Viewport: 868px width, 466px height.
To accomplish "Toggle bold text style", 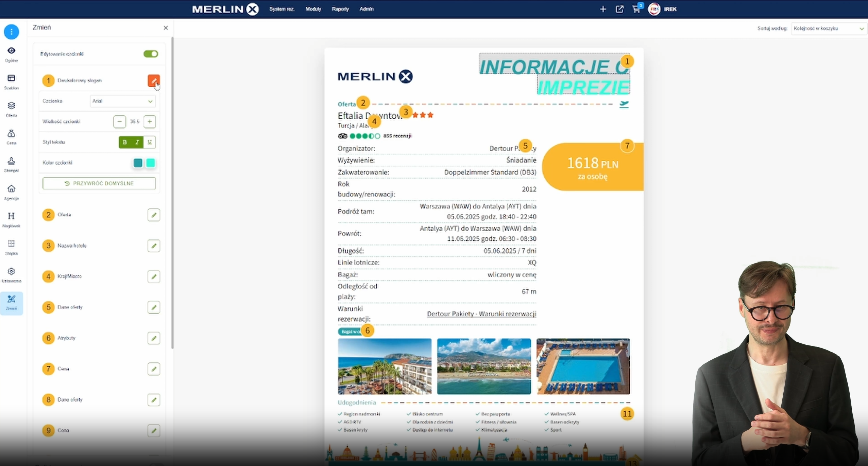I will click(125, 142).
